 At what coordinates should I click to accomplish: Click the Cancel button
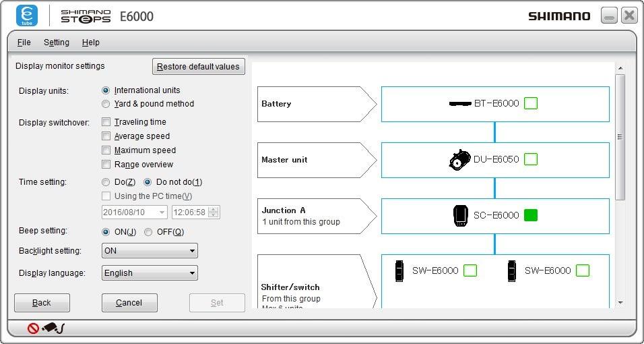tap(129, 303)
